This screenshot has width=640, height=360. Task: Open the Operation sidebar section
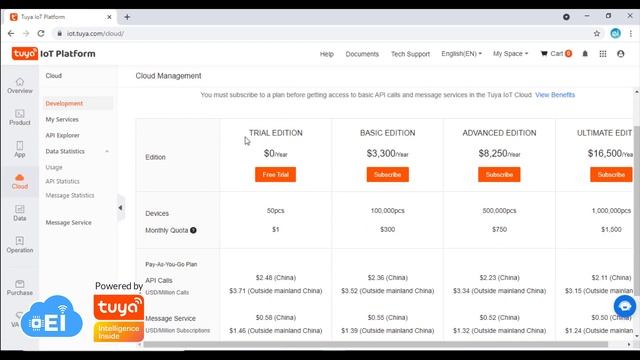pyautogui.click(x=20, y=245)
